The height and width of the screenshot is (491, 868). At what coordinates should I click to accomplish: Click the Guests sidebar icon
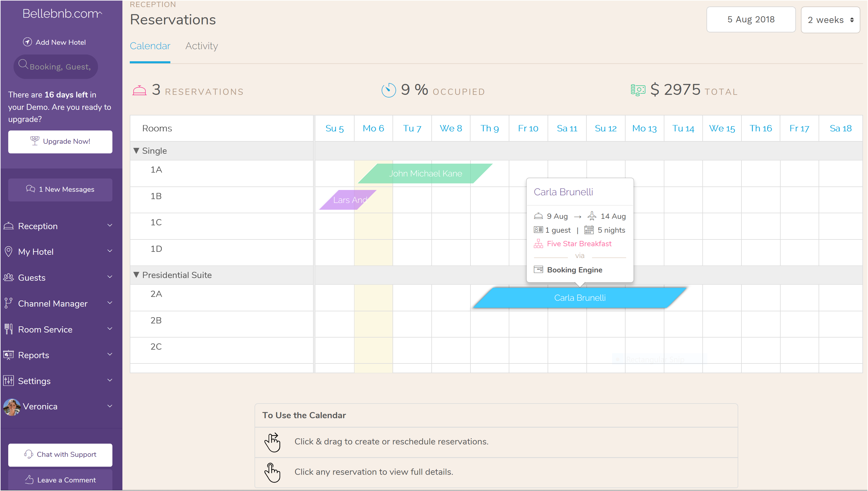pyautogui.click(x=9, y=277)
